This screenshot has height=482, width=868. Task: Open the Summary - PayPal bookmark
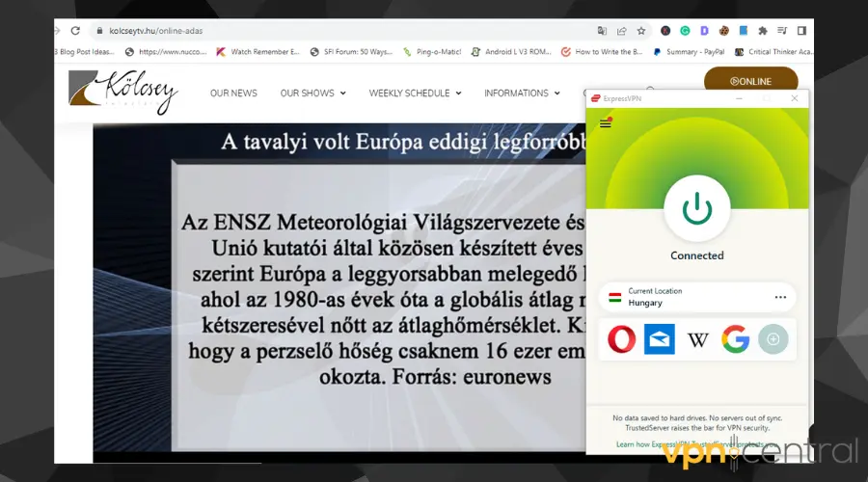689,52
